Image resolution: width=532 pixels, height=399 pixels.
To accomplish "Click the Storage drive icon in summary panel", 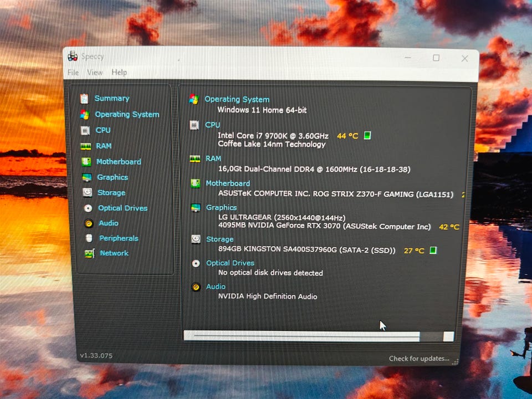I will click(196, 239).
